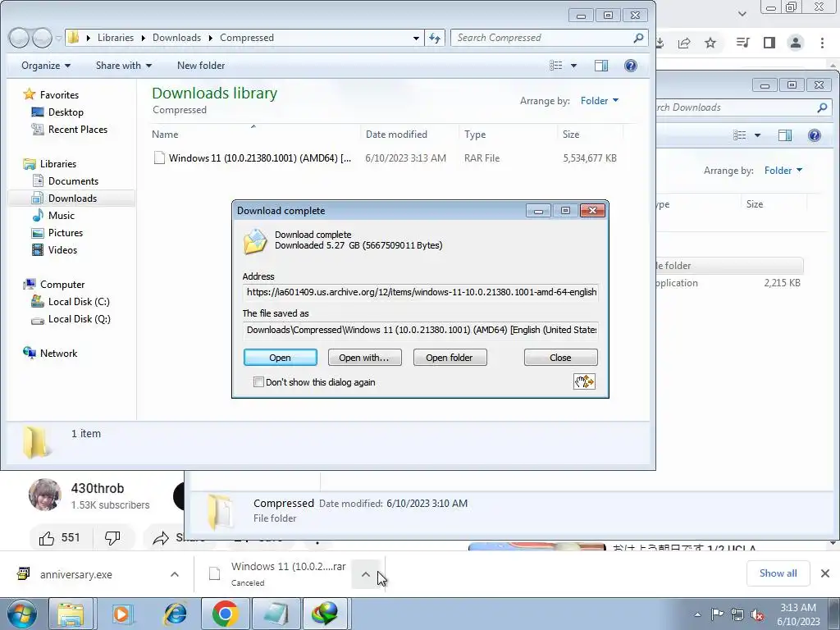Screen dimensions: 840x630
Task: Open Chrome three-dot menu
Action: pos(822,43)
